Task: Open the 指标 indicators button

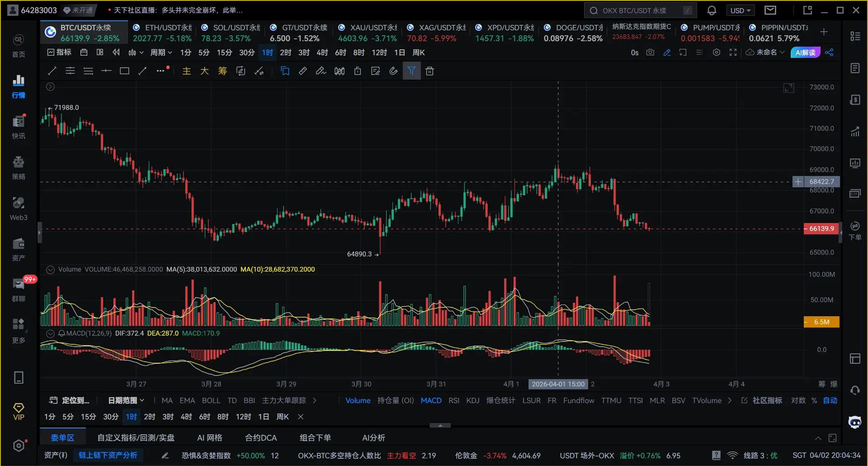Action: pos(59,52)
